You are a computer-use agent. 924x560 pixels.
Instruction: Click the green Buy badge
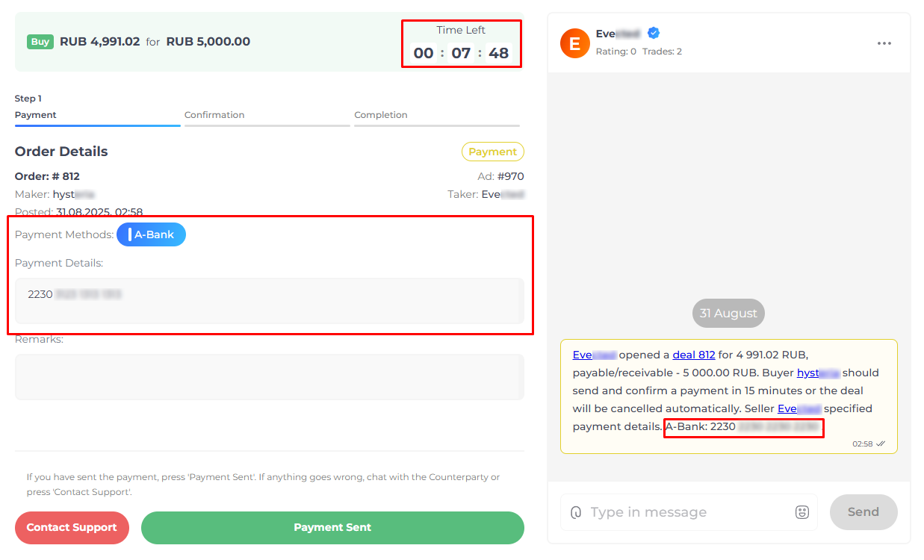(x=40, y=42)
